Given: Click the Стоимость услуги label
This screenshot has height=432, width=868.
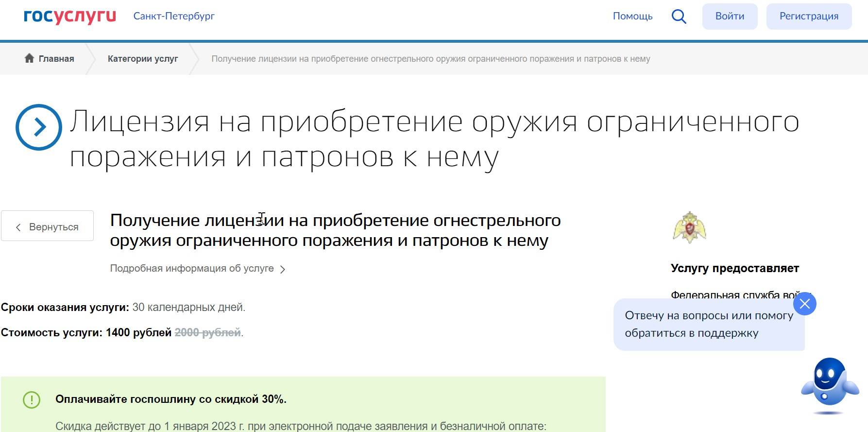Looking at the screenshot, I should tap(52, 332).
